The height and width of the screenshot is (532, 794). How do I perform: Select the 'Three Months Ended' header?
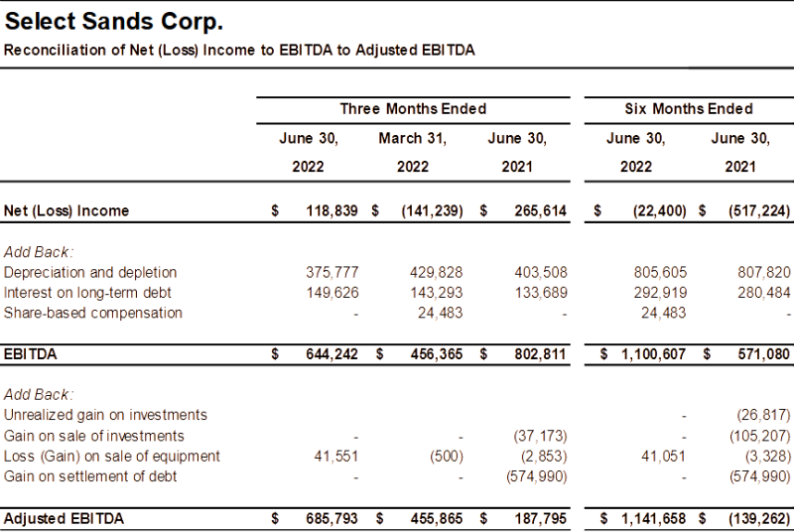[x=413, y=109]
